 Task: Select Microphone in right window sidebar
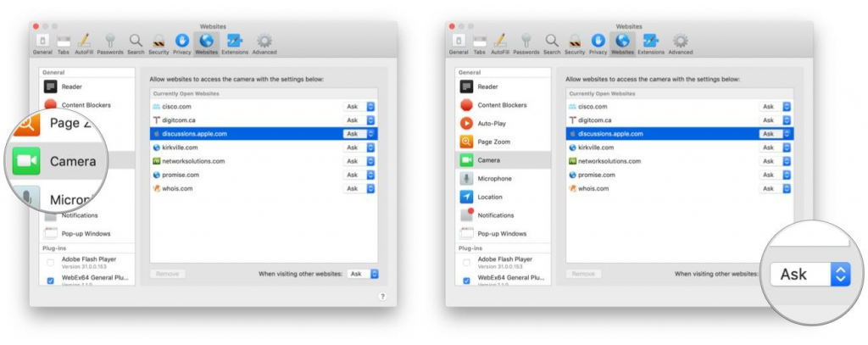(503, 178)
